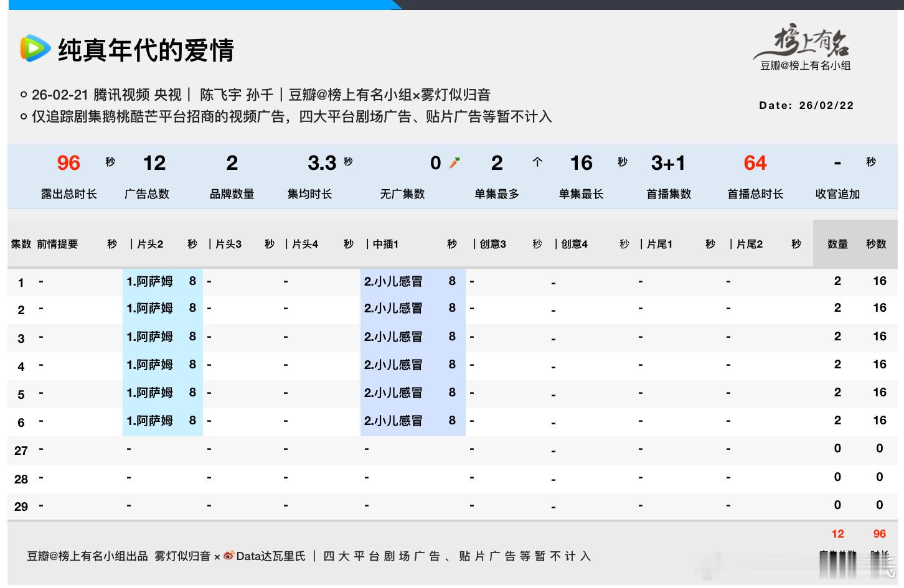The width and height of the screenshot is (904, 588).
Task: Click 1.阿萨姆 in the episode 1 row
Action: pos(149,281)
